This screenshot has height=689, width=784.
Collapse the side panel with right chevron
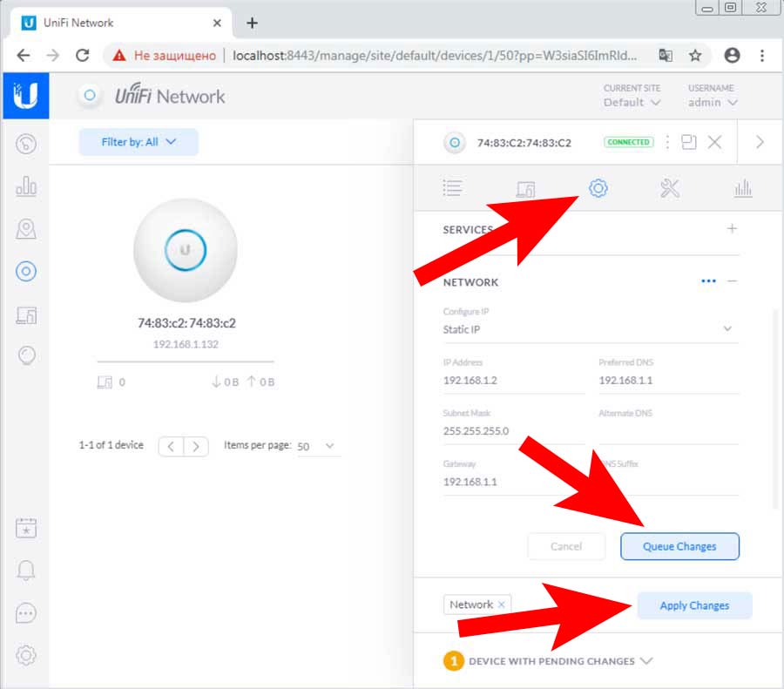[x=760, y=143]
